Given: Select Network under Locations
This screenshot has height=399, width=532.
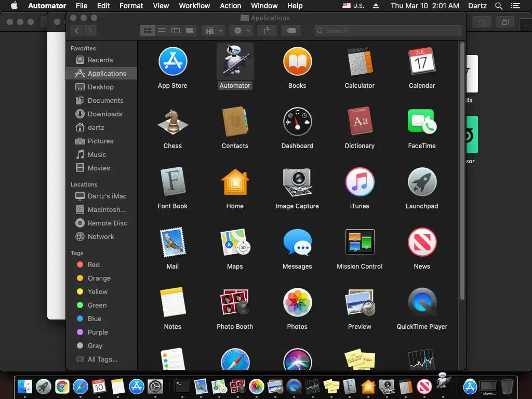Looking at the screenshot, I should point(101,236).
